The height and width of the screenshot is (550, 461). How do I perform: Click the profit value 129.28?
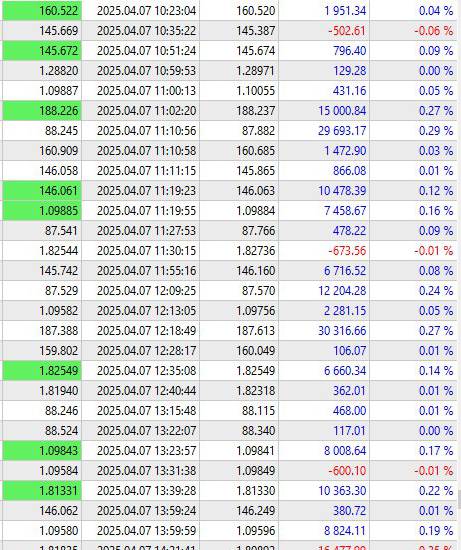tap(349, 71)
